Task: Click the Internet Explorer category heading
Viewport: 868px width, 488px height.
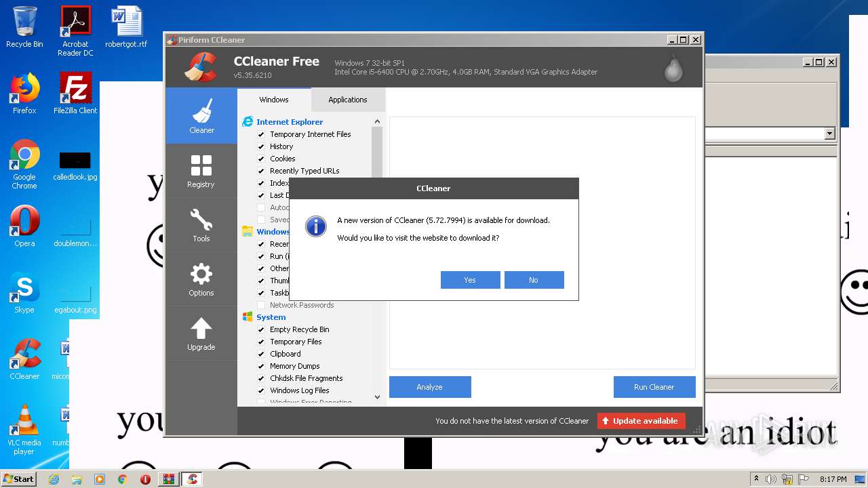Action: 290,122
